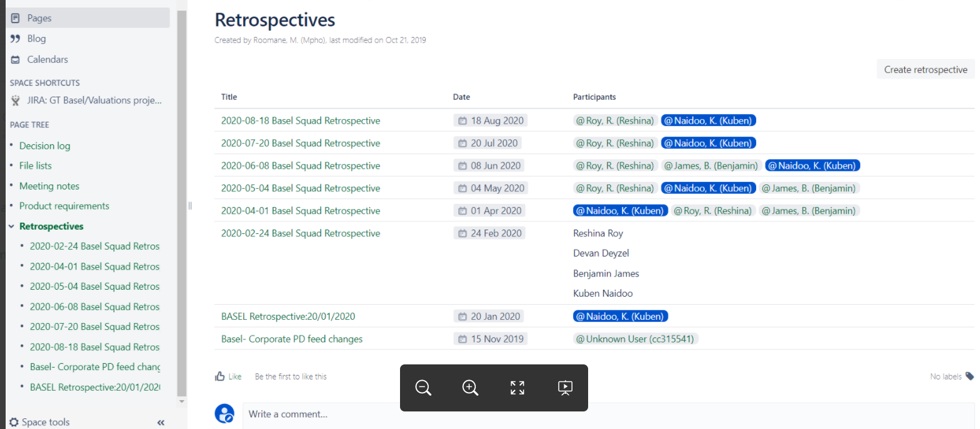The image size is (980, 429).
Task: Click the Calendars icon in sidebar
Action: [x=15, y=60]
